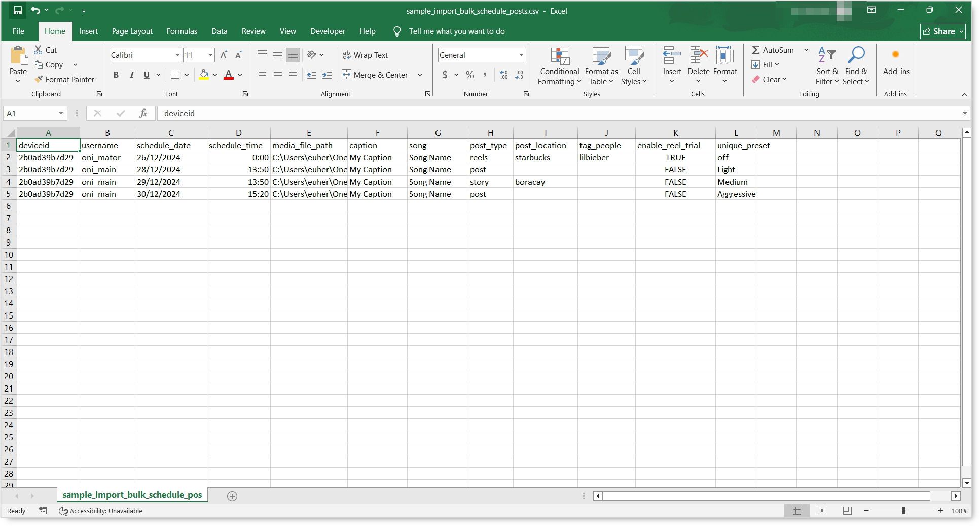This screenshot has width=980, height=526.
Task: Click percent style icon
Action: [x=470, y=75]
